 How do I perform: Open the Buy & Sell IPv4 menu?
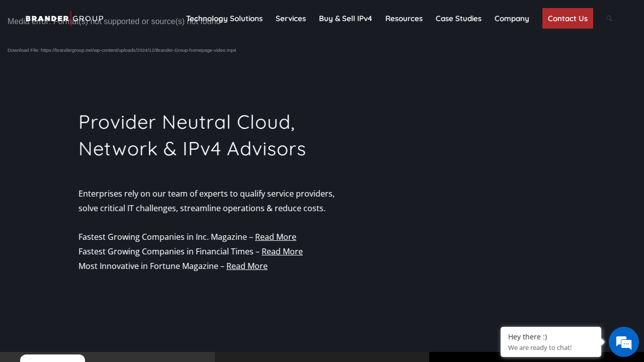coord(346,19)
